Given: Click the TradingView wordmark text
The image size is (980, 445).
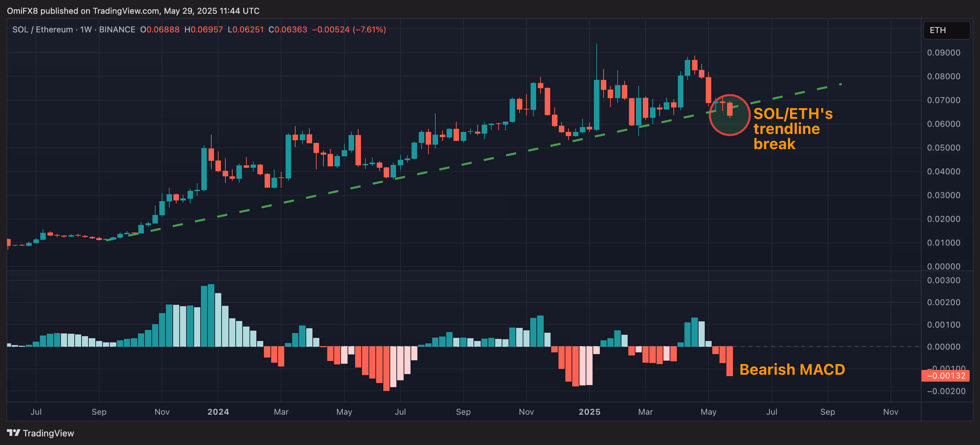Looking at the screenshot, I should (48, 433).
